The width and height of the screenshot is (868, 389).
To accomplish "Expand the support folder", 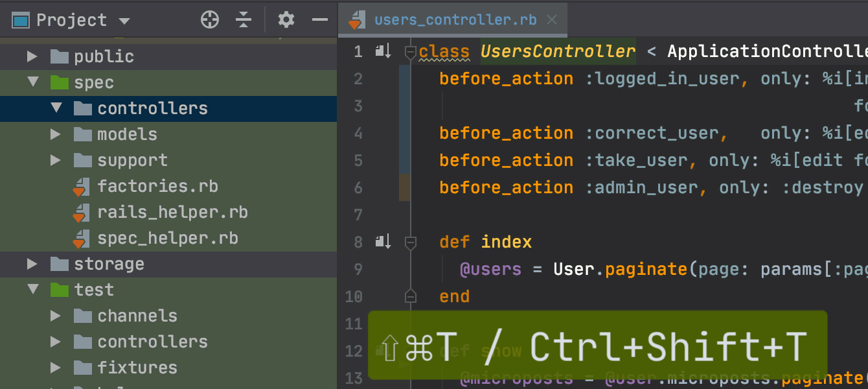I will click(x=56, y=160).
